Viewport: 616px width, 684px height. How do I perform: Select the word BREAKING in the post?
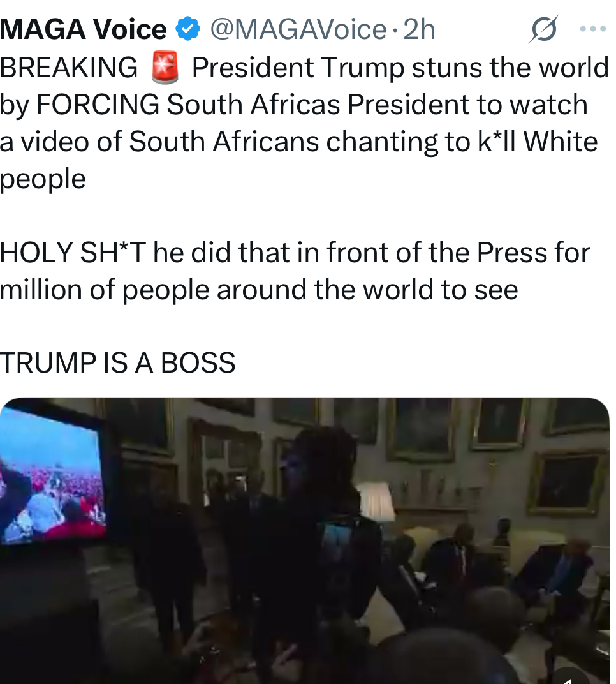point(69,68)
